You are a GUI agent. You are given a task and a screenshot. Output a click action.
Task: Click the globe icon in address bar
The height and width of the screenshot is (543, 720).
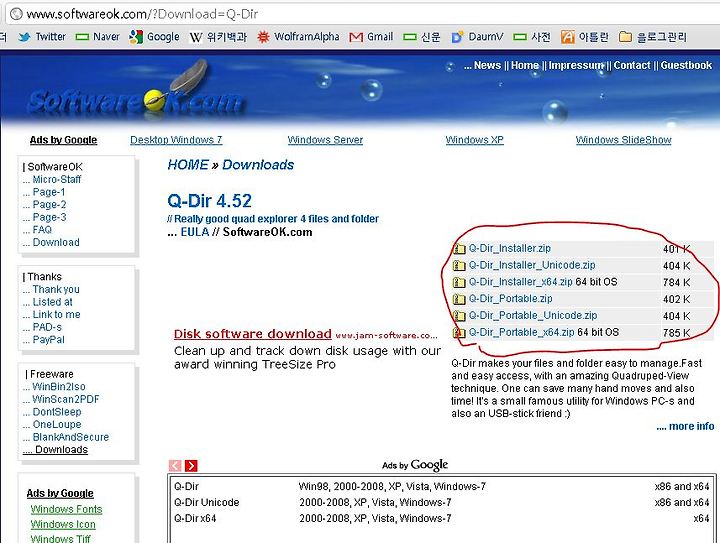(16, 14)
